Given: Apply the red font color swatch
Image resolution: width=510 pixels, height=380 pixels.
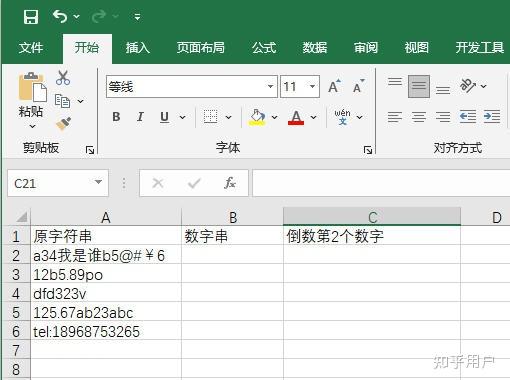Looking at the screenshot, I should (296, 118).
